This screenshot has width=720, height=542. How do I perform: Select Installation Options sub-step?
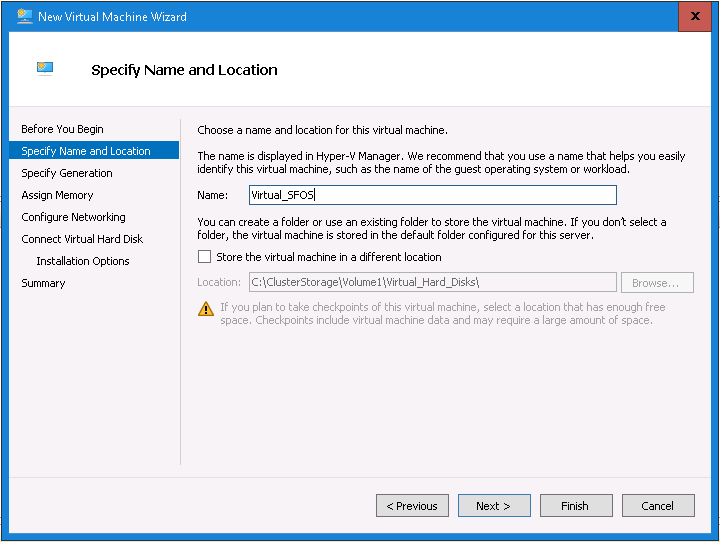point(83,261)
